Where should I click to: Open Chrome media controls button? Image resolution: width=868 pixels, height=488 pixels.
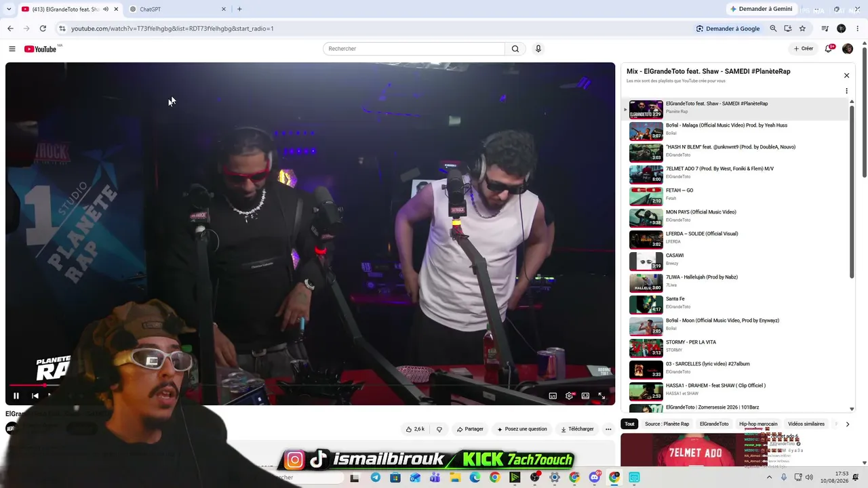tap(825, 28)
